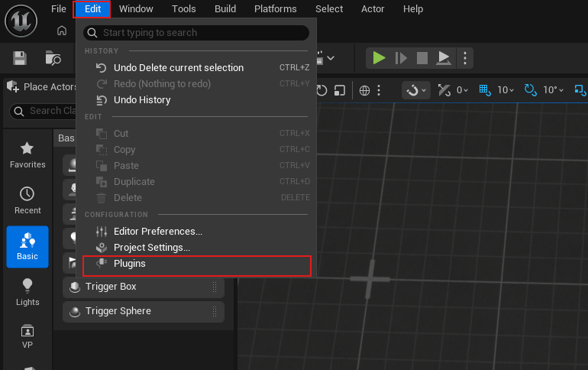Open the Content Browser folder icon
This screenshot has height=370, width=588.
pyautogui.click(x=53, y=58)
